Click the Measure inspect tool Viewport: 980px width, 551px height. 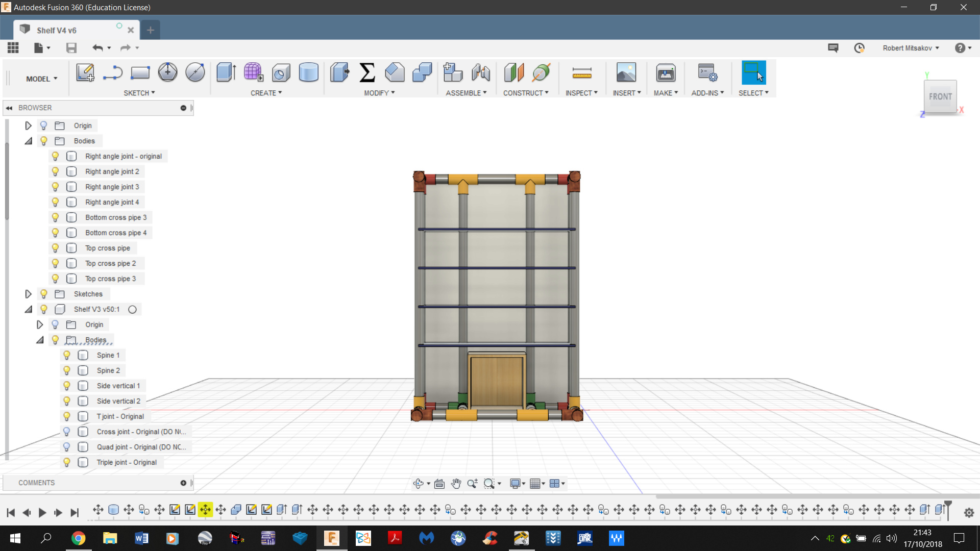click(x=582, y=73)
